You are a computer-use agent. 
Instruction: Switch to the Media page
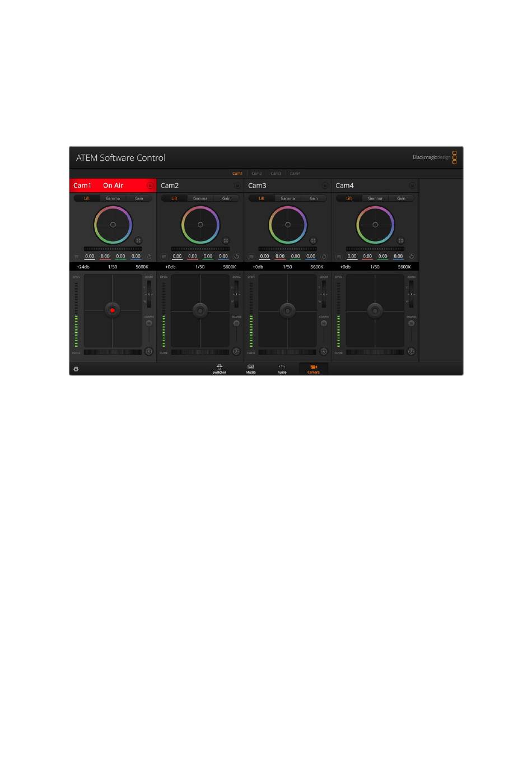[x=251, y=369]
